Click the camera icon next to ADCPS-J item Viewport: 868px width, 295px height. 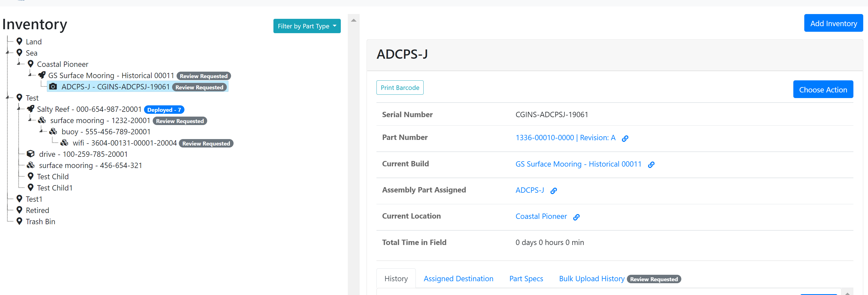(x=53, y=87)
